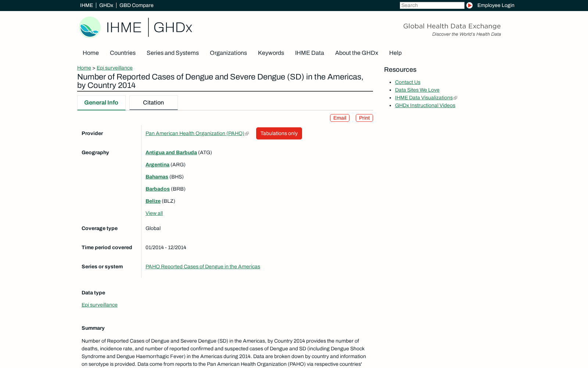Click external link icon beside PAHO provider

click(x=247, y=134)
